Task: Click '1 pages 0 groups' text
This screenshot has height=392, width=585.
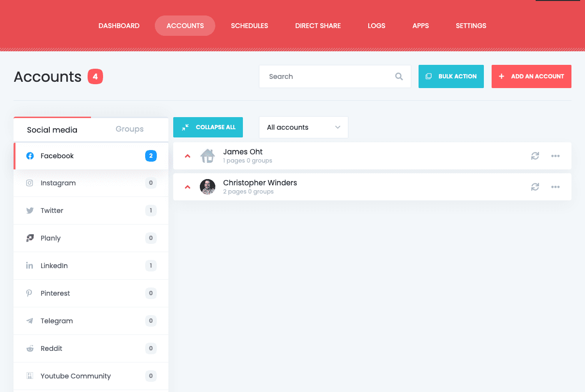Action: pyautogui.click(x=248, y=161)
